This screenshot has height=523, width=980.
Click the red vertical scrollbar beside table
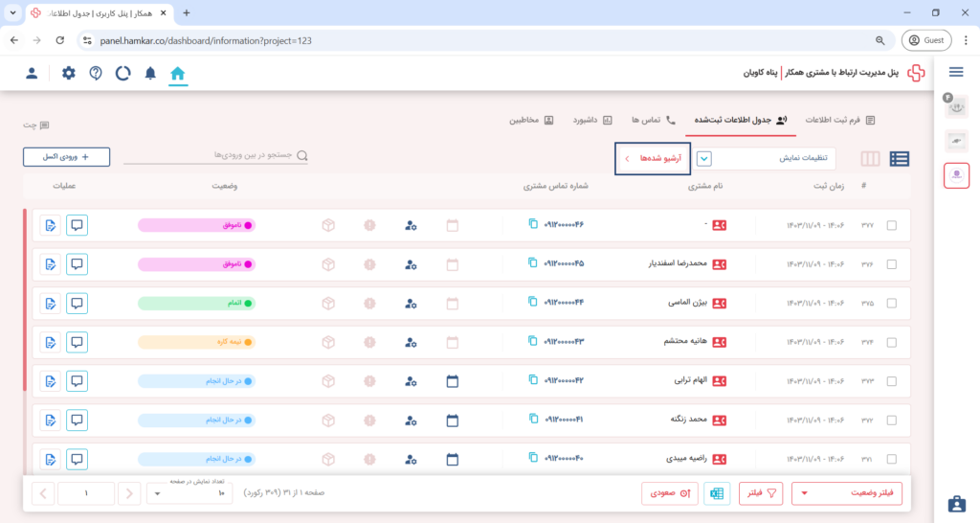[25, 300]
